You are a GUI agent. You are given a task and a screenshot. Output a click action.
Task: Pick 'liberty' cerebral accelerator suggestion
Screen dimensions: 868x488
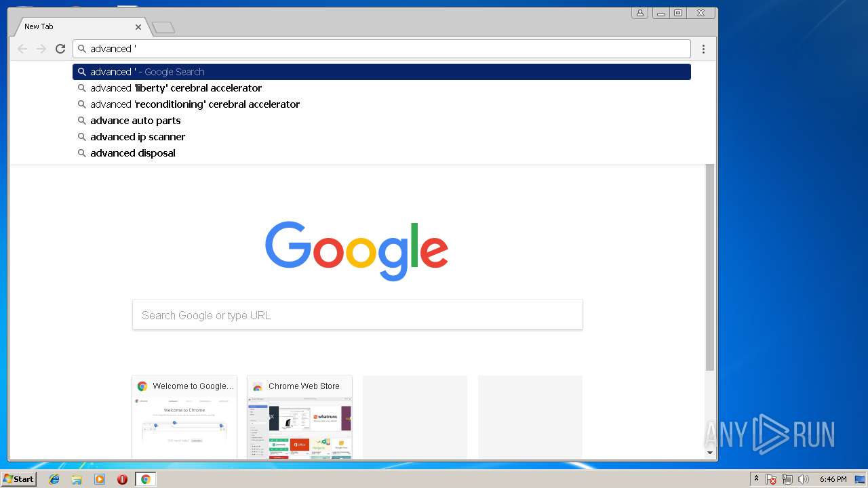(x=382, y=88)
